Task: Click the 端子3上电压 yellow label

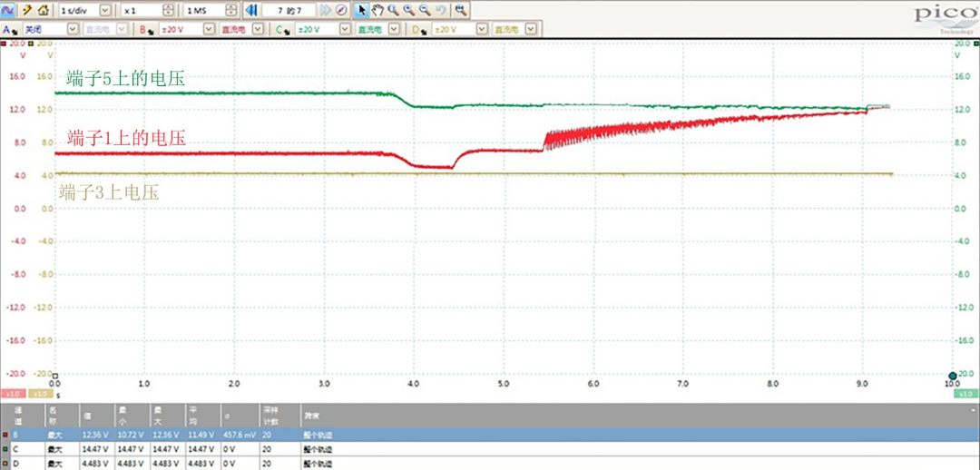Action: [x=110, y=192]
